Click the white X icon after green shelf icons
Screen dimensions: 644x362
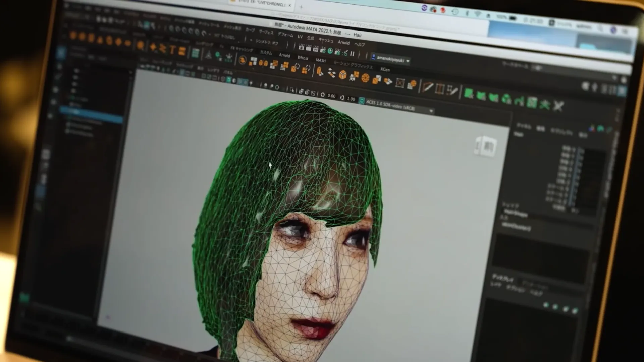coord(558,106)
